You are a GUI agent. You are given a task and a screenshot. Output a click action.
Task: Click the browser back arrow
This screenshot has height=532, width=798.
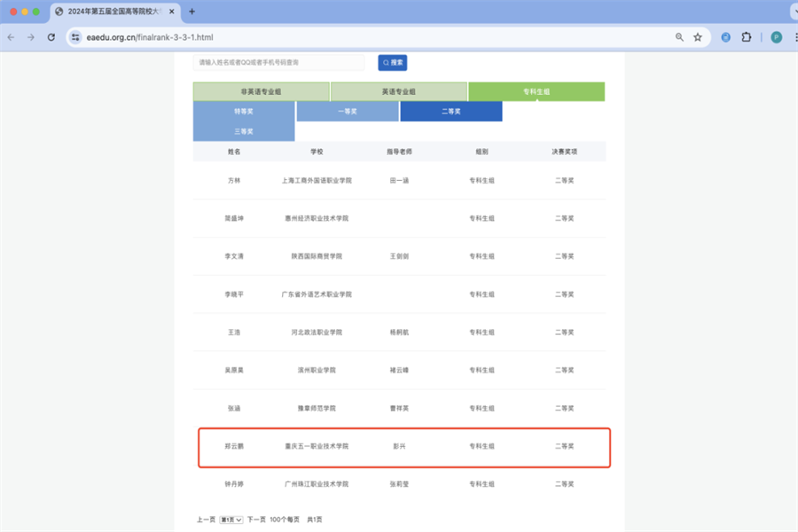(11, 37)
